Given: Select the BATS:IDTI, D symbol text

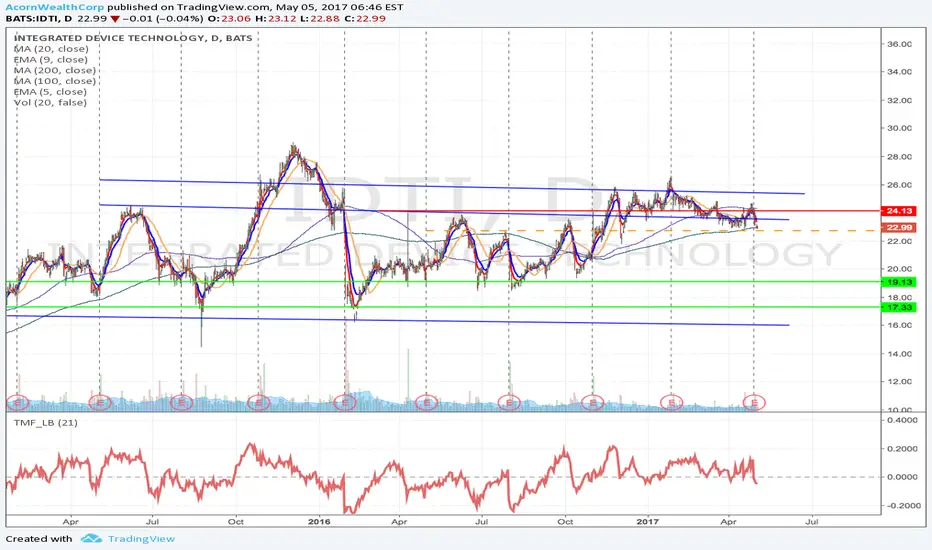Looking at the screenshot, I should (39, 18).
